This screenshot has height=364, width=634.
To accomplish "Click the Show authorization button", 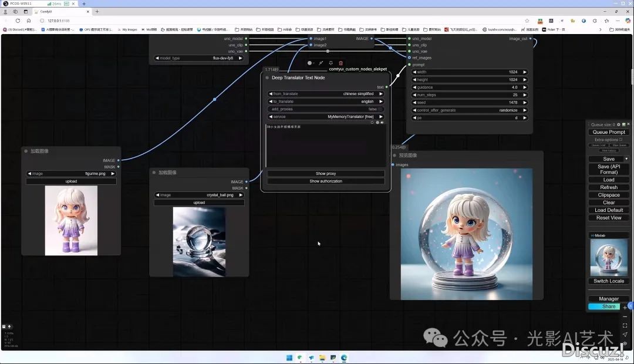I will [326, 181].
